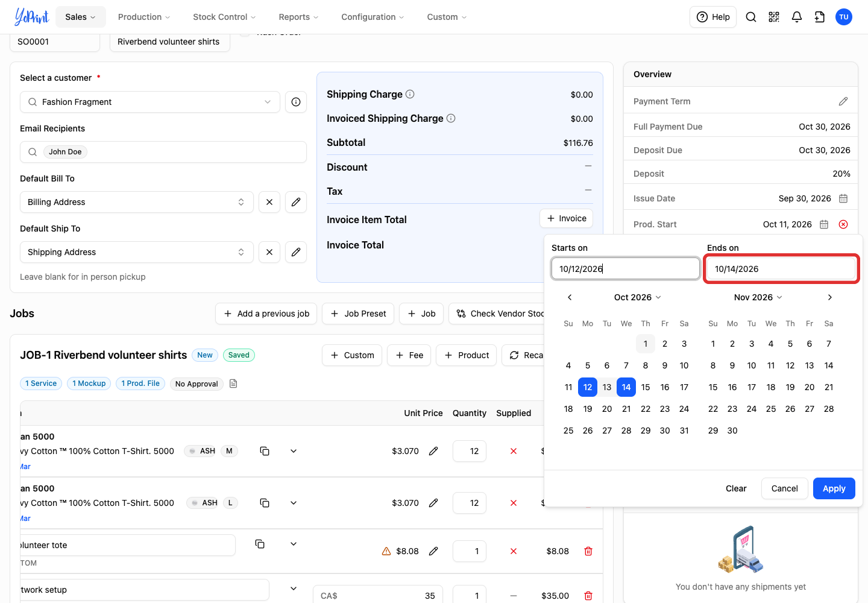
Task: Click the customer info icon beside Fashion Fragment
Action: [296, 102]
